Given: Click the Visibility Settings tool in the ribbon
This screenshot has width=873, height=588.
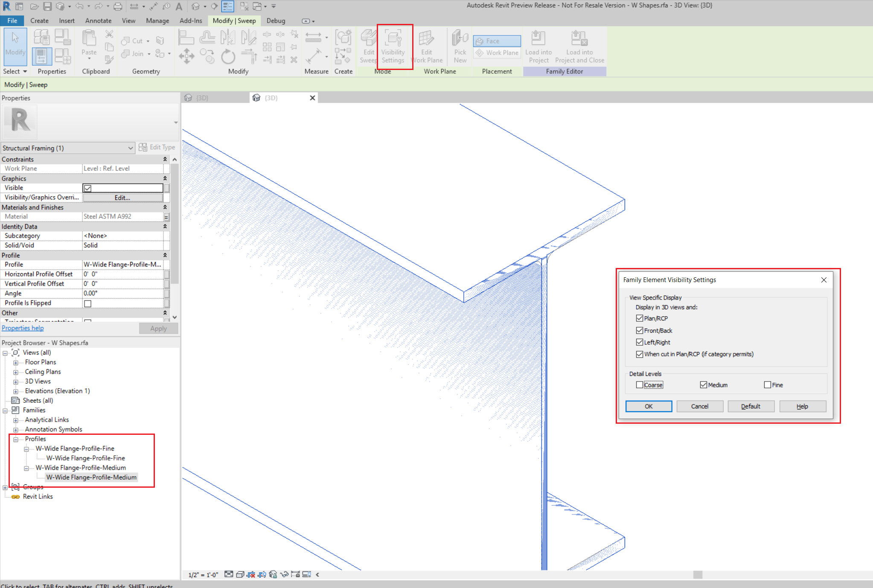Looking at the screenshot, I should tap(393, 47).
